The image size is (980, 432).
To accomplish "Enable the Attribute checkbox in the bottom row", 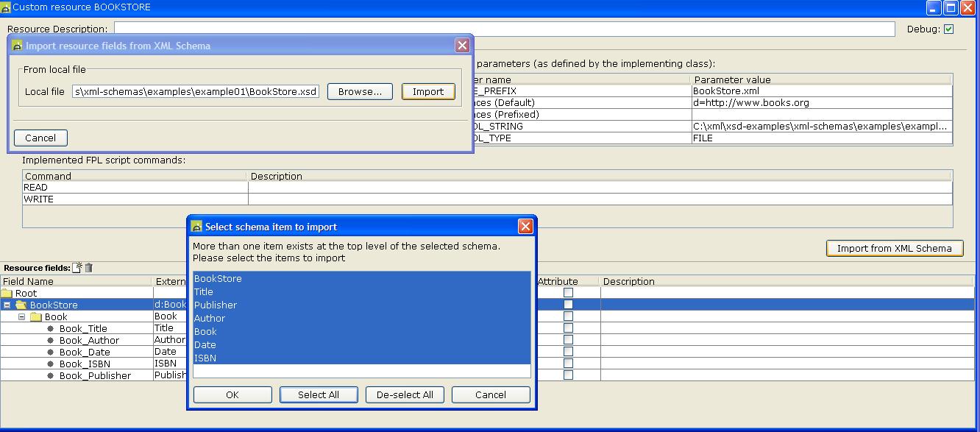I will click(568, 375).
